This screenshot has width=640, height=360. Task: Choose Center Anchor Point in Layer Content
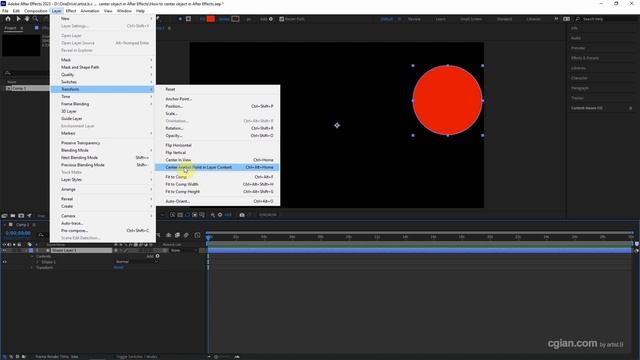(x=217, y=167)
